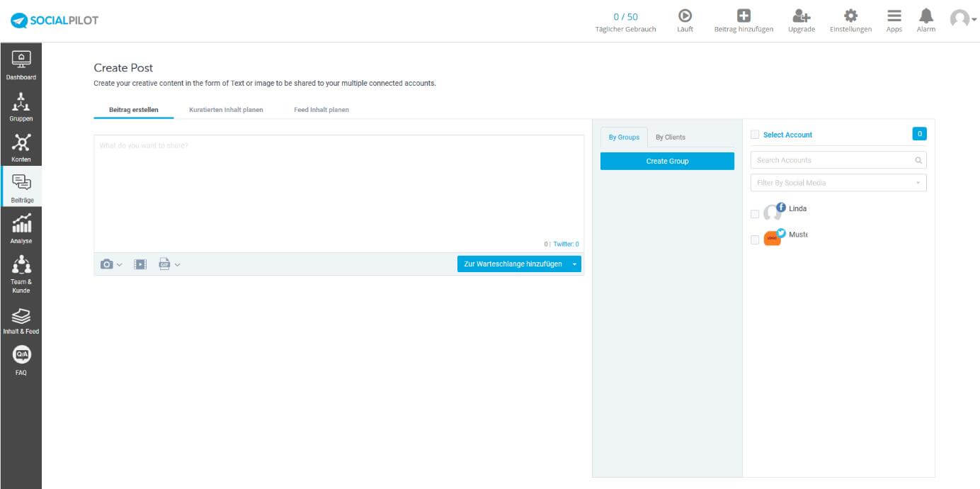Open Team & Kunde in sidebar
The image size is (980, 489).
21,274
